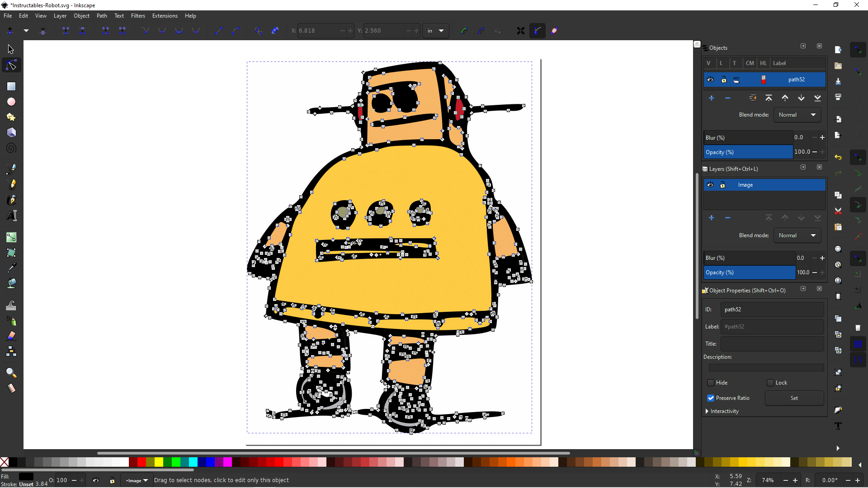Click inside the Title input field
The image size is (868, 488).
point(772,343)
